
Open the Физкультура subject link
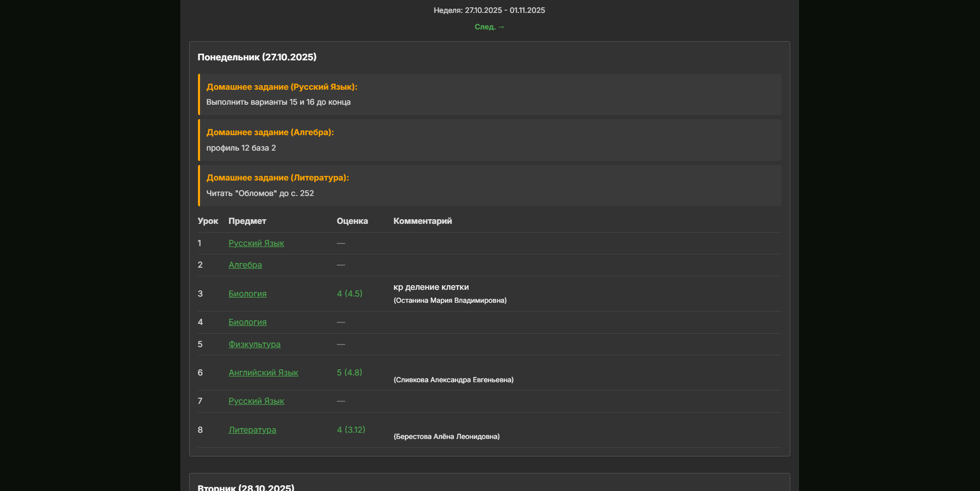[254, 344]
